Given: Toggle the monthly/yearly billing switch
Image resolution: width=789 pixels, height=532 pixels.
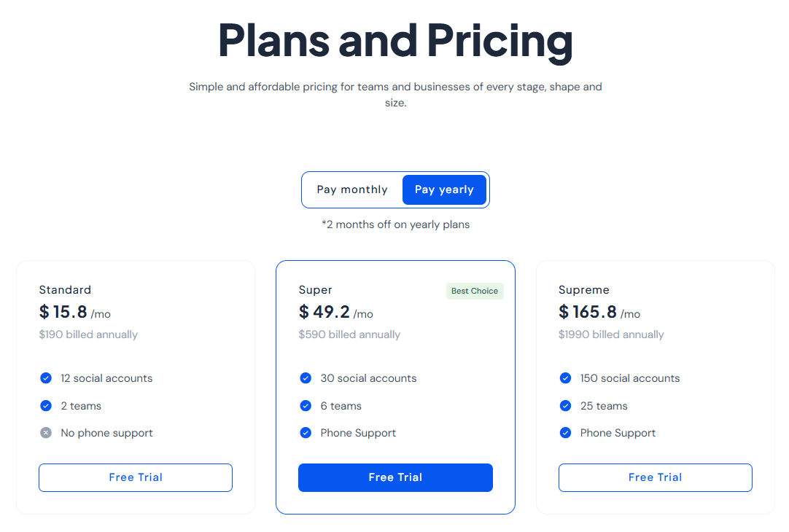Looking at the screenshot, I should [395, 189].
